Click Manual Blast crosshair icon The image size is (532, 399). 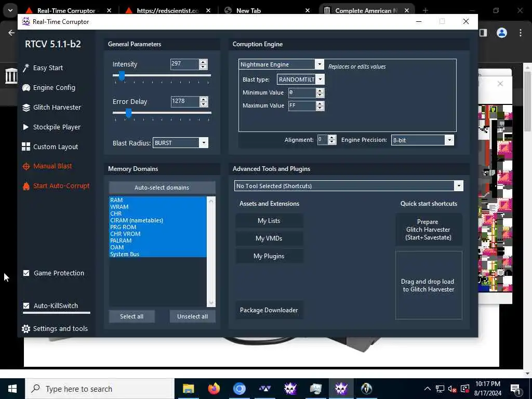(26, 166)
